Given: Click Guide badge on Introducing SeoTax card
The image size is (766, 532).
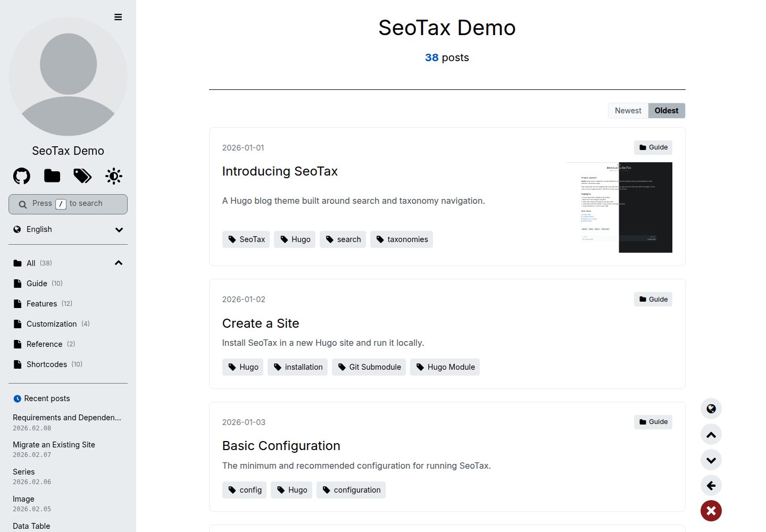Looking at the screenshot, I should coord(653,147).
